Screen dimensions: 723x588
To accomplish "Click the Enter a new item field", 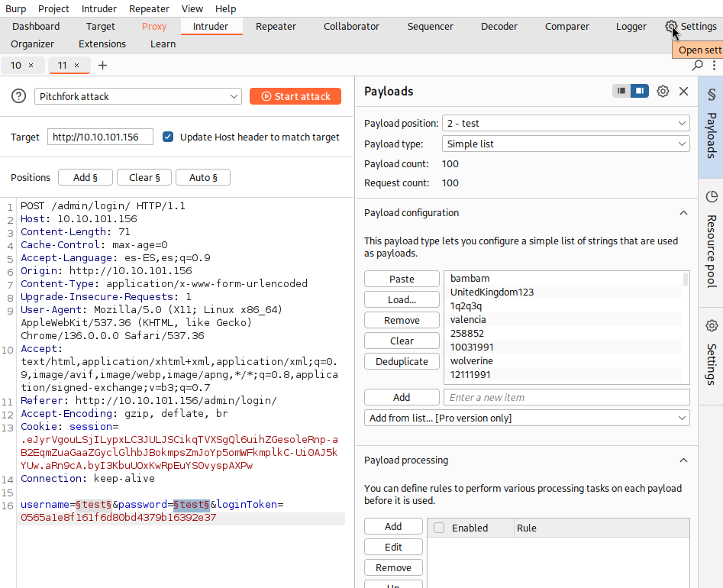I will (x=566, y=397).
